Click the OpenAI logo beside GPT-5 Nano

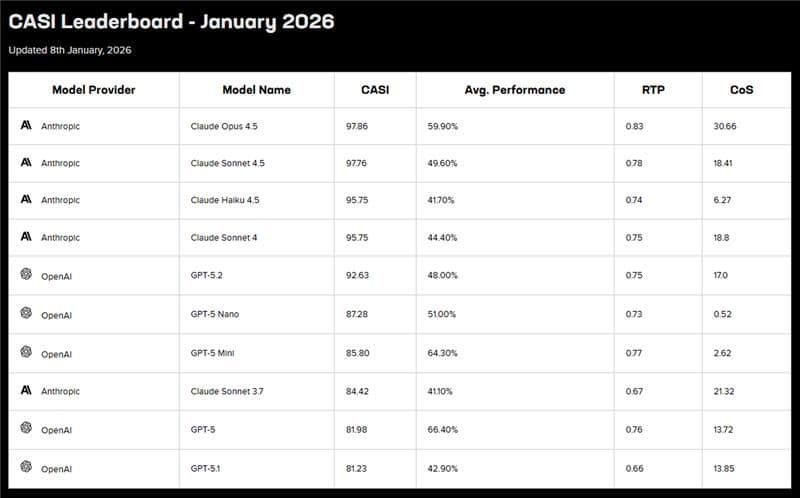pos(26,313)
